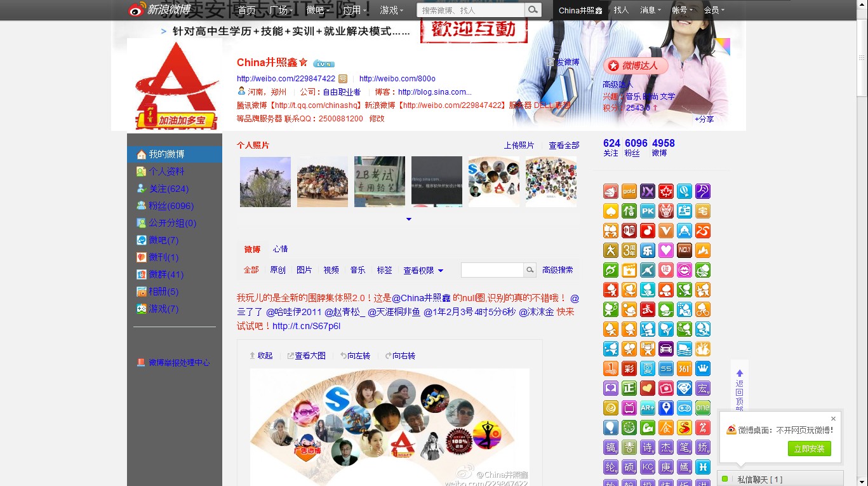This screenshot has height=486, width=868.
Task: Collapse the post image with 收起
Action: point(261,356)
